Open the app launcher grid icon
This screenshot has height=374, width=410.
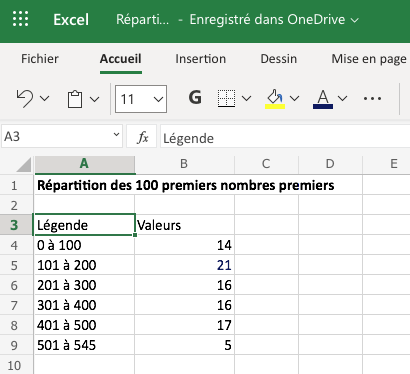(20, 19)
